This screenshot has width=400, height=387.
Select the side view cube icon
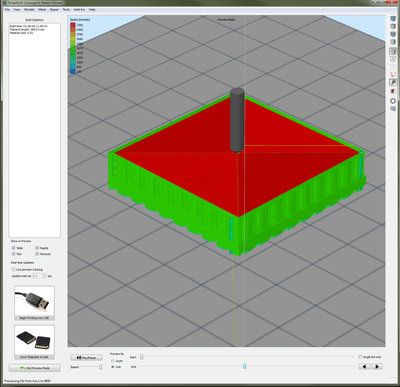(393, 42)
